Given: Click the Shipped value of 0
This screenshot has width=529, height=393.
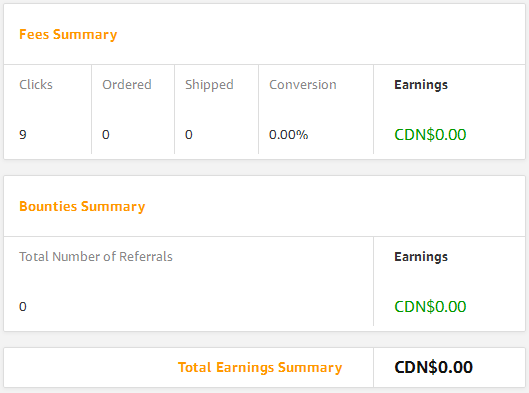Looking at the screenshot, I should pos(189,135).
